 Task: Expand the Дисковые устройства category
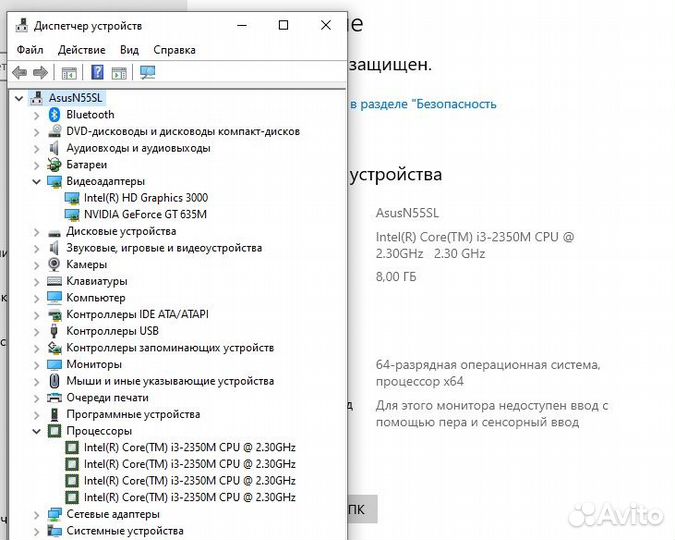pos(37,232)
